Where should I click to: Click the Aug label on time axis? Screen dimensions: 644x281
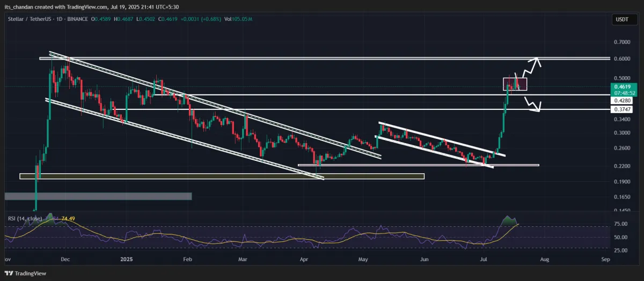tap(544, 259)
